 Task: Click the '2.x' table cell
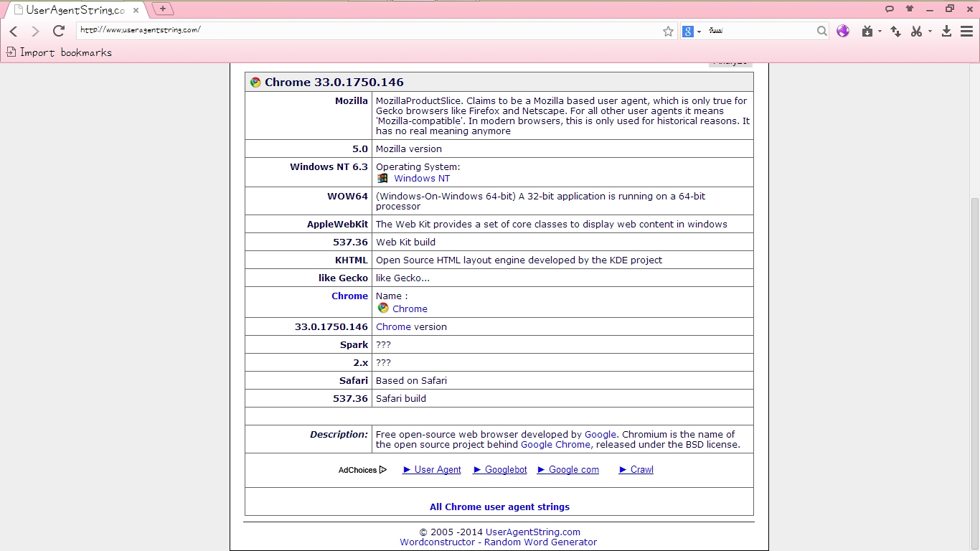click(308, 362)
